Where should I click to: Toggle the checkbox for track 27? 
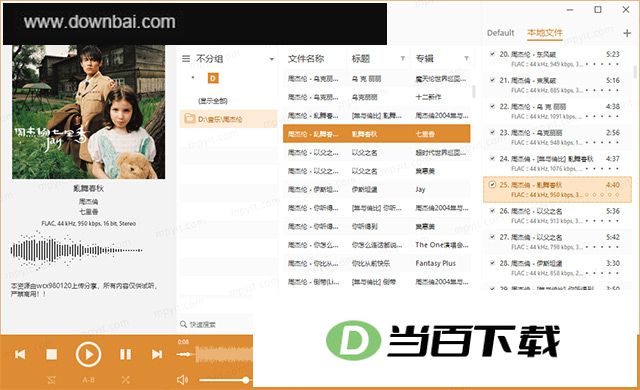pyautogui.click(x=492, y=237)
